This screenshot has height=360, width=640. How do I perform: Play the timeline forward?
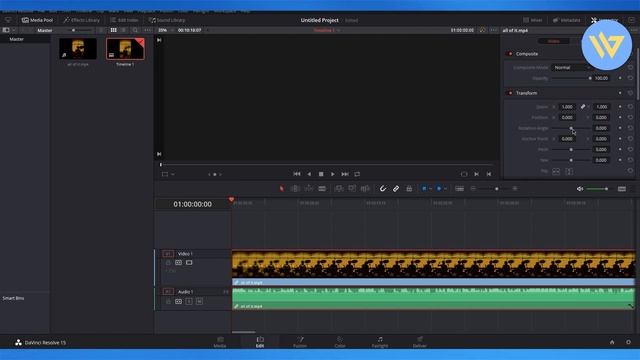(x=333, y=174)
